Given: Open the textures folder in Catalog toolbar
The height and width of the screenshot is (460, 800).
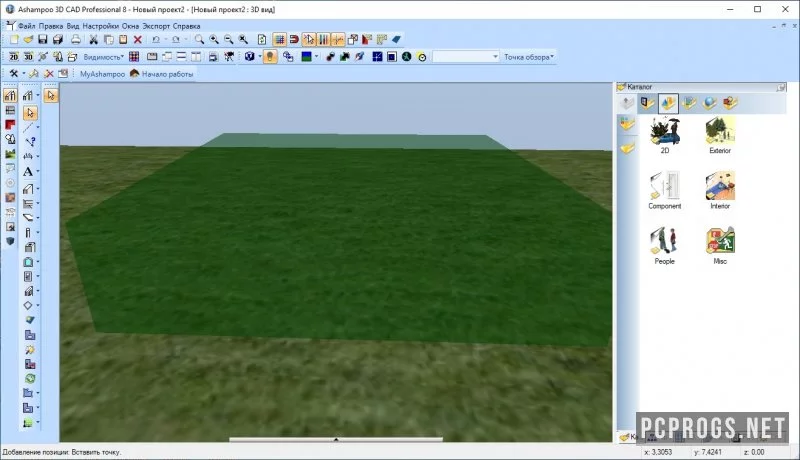Looking at the screenshot, I should [689, 103].
